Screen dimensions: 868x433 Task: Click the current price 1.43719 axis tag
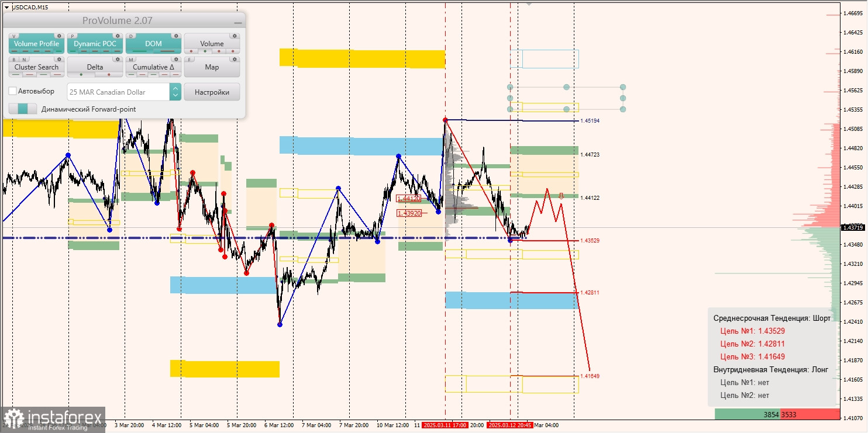point(853,227)
